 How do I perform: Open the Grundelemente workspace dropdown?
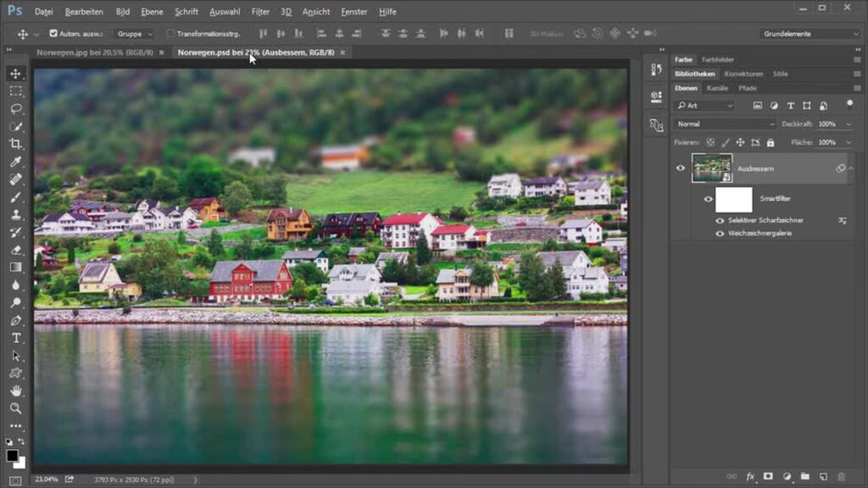810,34
